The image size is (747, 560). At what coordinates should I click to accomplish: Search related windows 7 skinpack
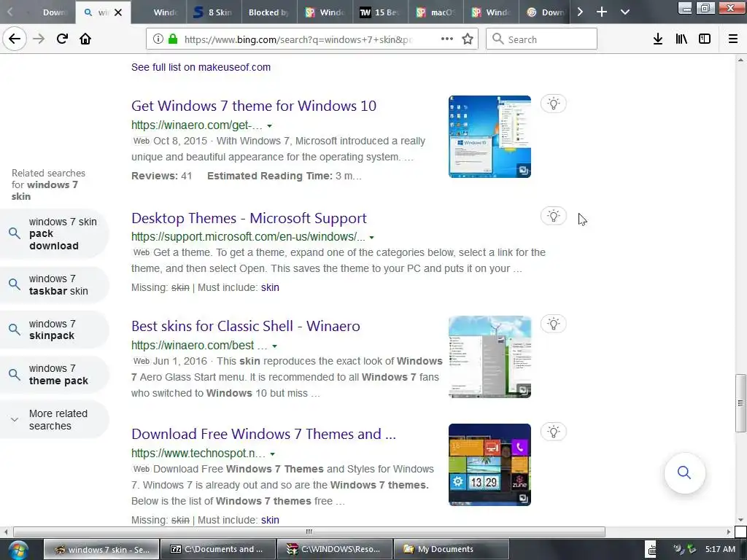(x=54, y=330)
